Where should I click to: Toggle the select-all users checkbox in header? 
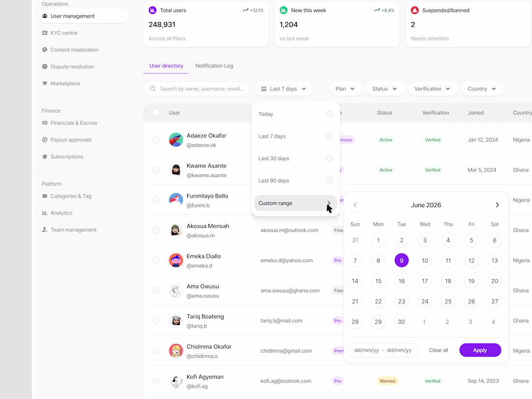tap(155, 113)
